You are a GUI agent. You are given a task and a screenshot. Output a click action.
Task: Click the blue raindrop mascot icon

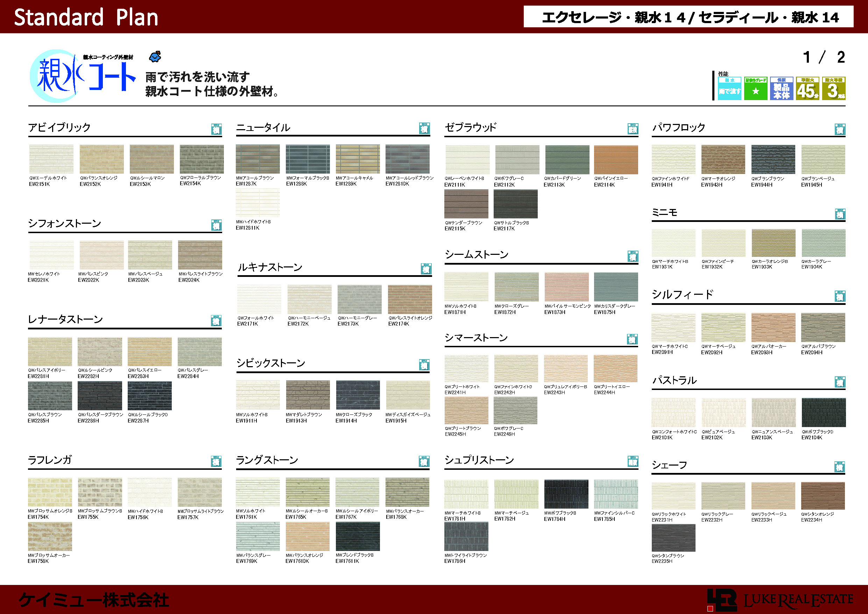coord(155,57)
